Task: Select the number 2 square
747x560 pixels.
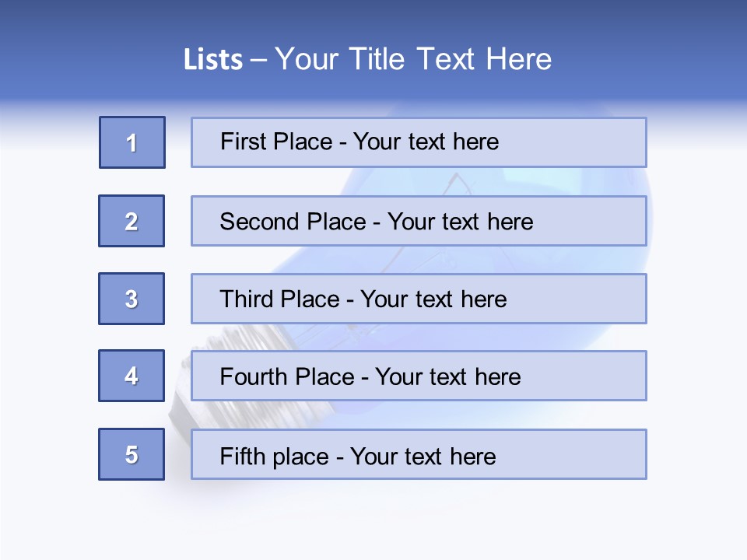Action: point(132,221)
